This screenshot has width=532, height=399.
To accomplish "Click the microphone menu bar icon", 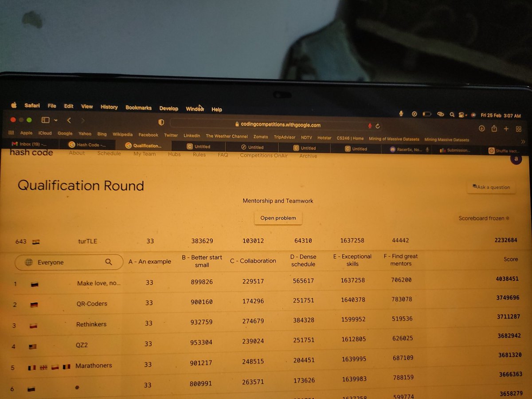I will coord(401,113).
